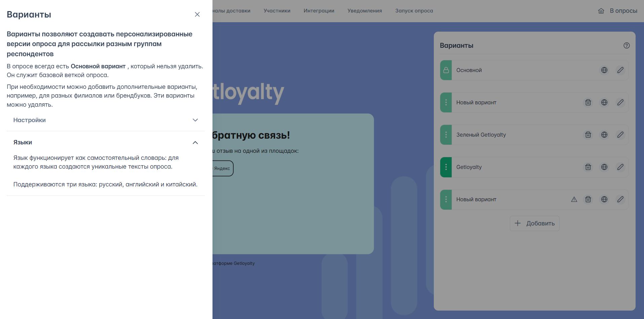The width and height of the screenshot is (644, 319).
Task: Switch to the Участники tab
Action: [x=277, y=11]
